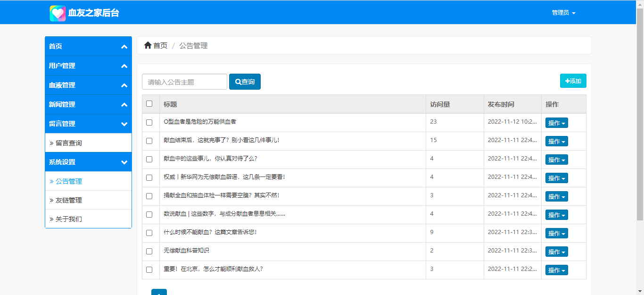This screenshot has width=644, height=295.
Task: Click the 血友之家后台 header title
Action: pos(94,13)
